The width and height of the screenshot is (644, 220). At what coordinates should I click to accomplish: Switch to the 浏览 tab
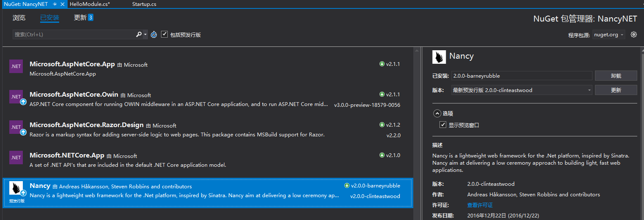(x=19, y=18)
